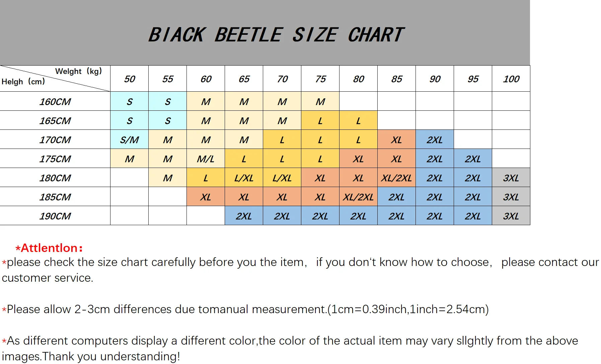Click the Heigh (cm) header label
The width and height of the screenshot is (601, 364).
click(23, 82)
